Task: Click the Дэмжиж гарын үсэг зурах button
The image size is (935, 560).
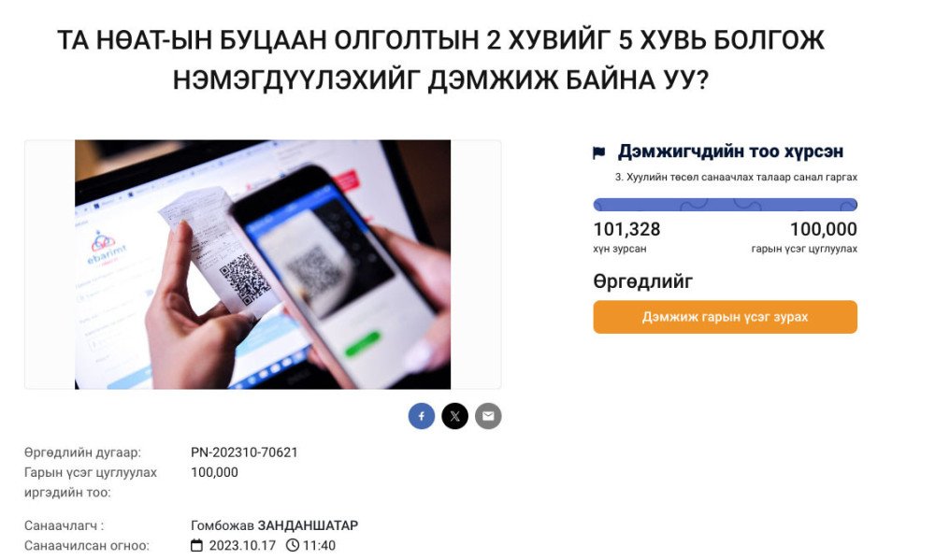Action: [x=726, y=317]
